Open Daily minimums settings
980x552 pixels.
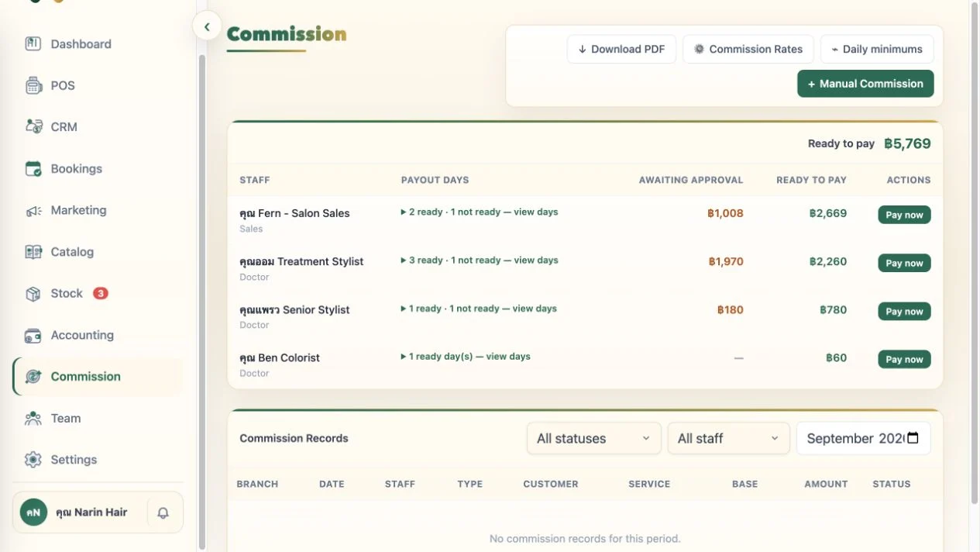tap(877, 49)
